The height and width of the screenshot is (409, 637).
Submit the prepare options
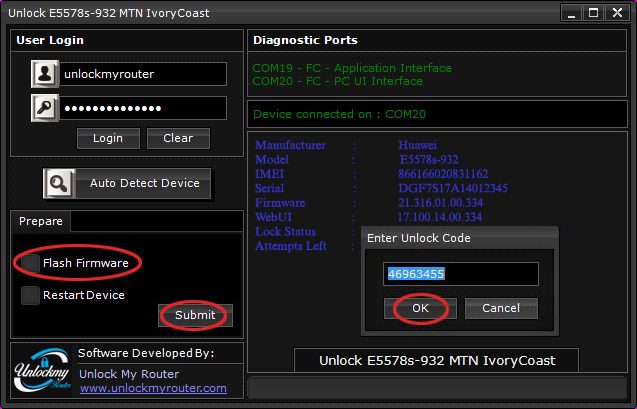[x=195, y=315]
